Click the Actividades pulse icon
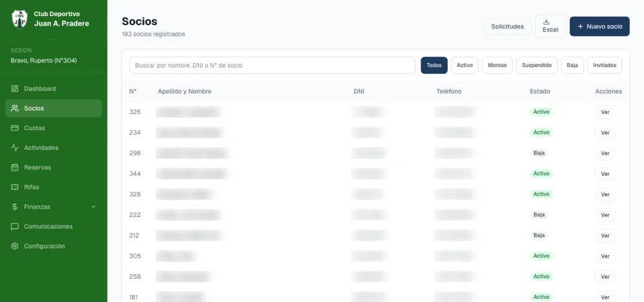Screen dimensions: 644x302 [x=15, y=148]
